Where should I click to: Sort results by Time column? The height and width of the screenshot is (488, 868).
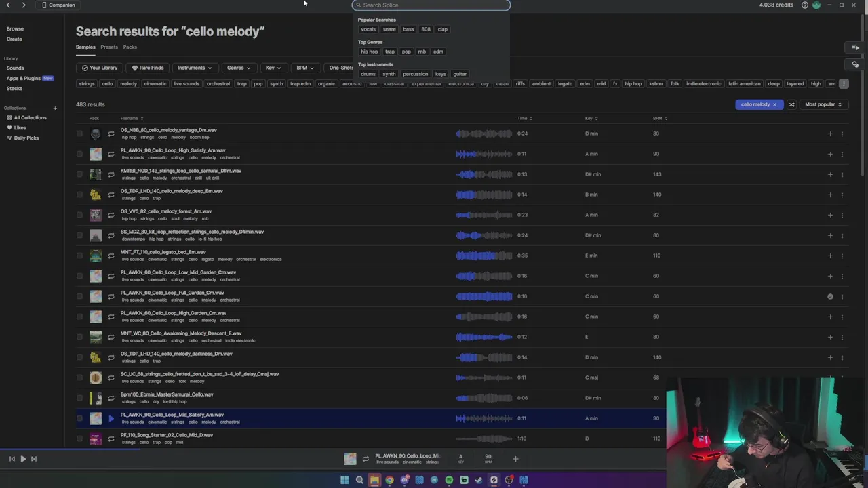point(524,119)
